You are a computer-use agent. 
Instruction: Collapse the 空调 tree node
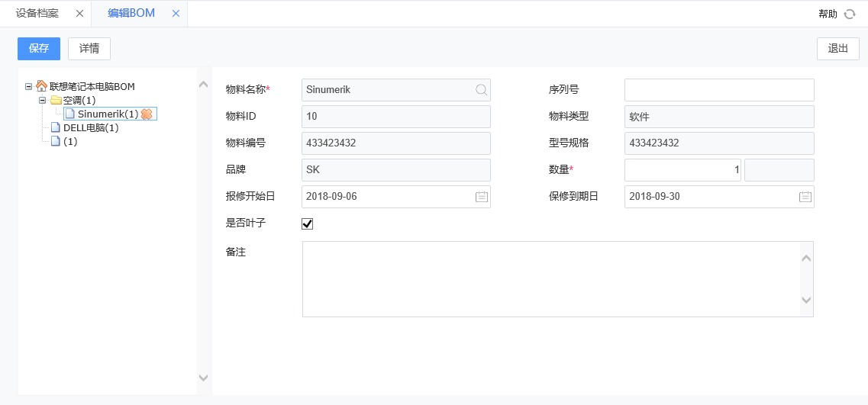[43, 100]
